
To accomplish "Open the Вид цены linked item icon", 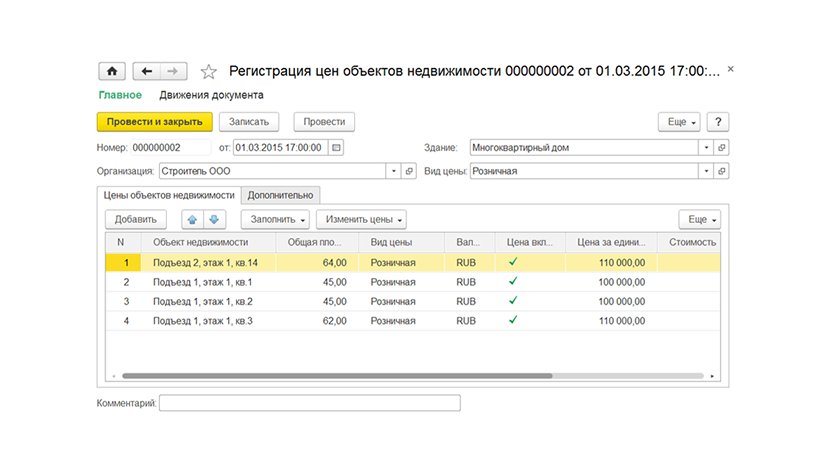I will 721,171.
